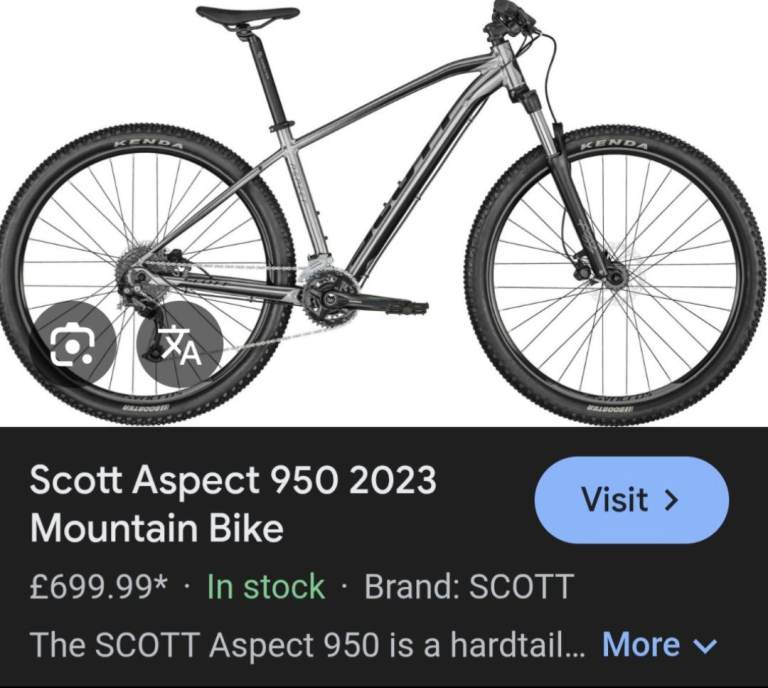This screenshot has width=768, height=688.
Task: Click the rear cassette gears
Action: pos(133,269)
